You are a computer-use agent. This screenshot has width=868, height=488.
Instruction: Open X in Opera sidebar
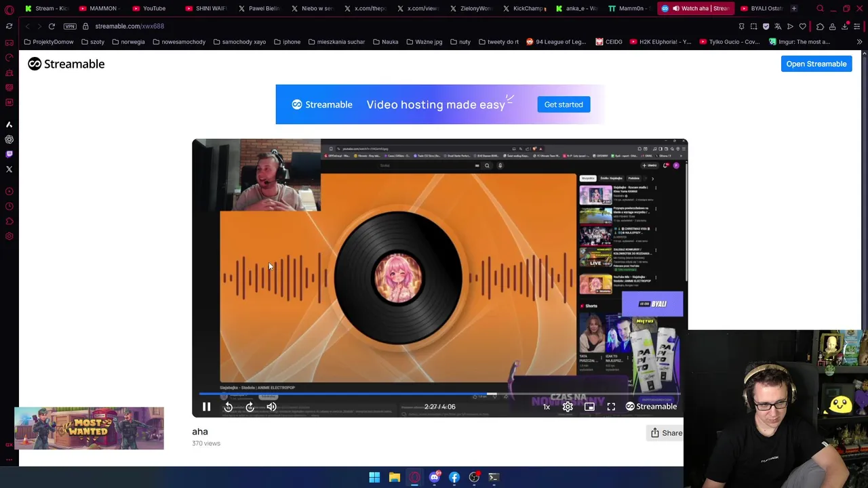9,169
